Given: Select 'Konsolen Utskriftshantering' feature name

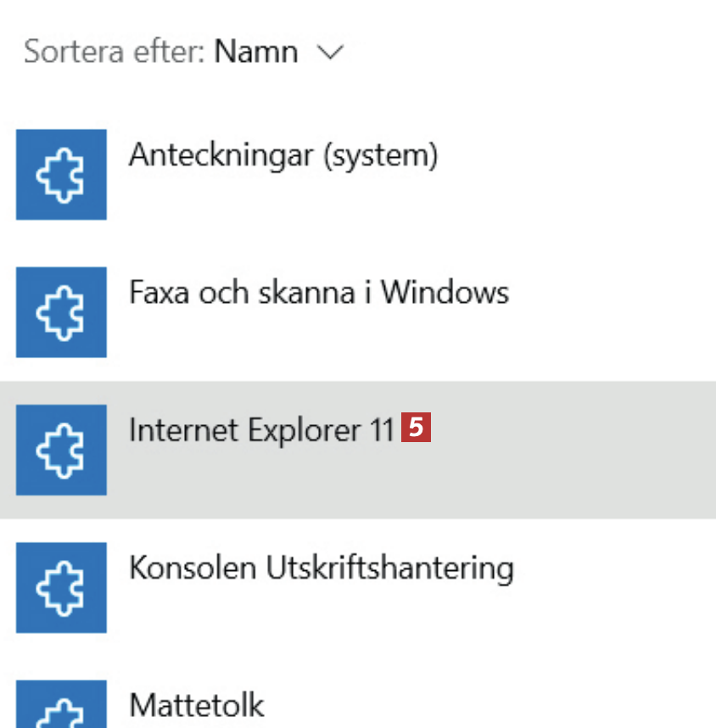Looking at the screenshot, I should pyautogui.click(x=321, y=568).
